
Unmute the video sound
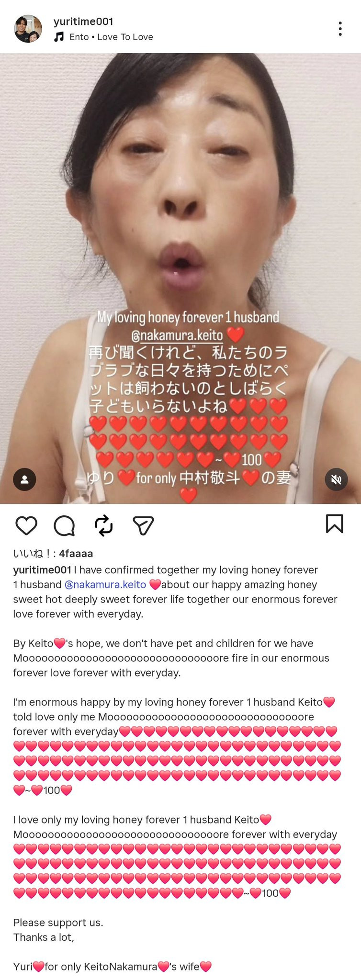[336, 479]
